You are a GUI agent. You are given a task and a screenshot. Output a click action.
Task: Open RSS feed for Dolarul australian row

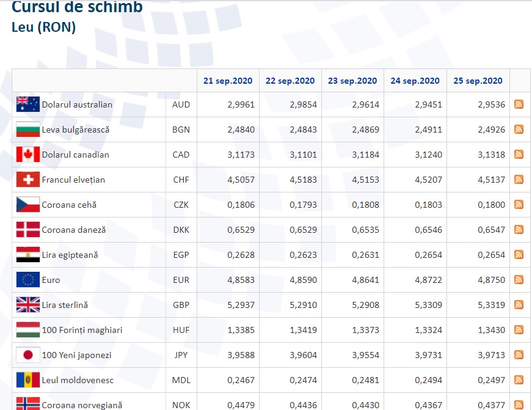pos(519,104)
